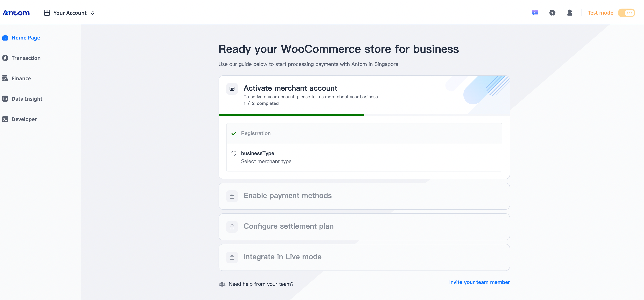Click the businessType pending status circle
The width and height of the screenshot is (644, 300).
click(234, 153)
